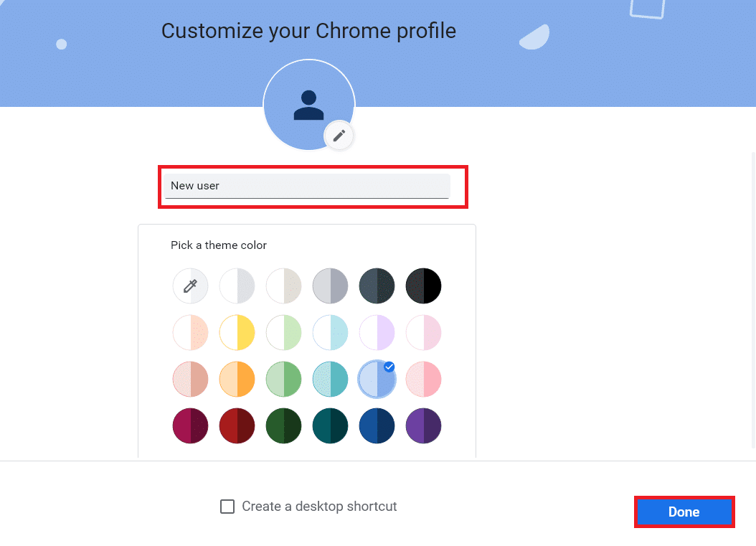The width and height of the screenshot is (756, 546).
Task: Click the pencil icon to edit avatar
Action: click(339, 136)
